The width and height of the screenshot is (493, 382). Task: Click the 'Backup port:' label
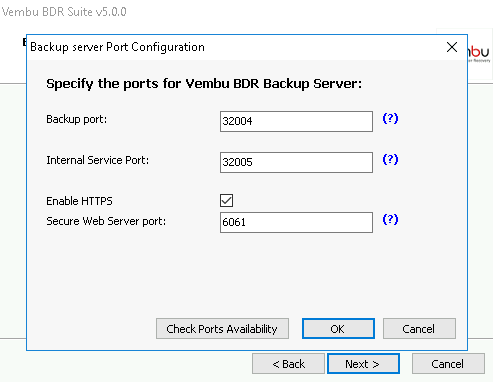76,119
